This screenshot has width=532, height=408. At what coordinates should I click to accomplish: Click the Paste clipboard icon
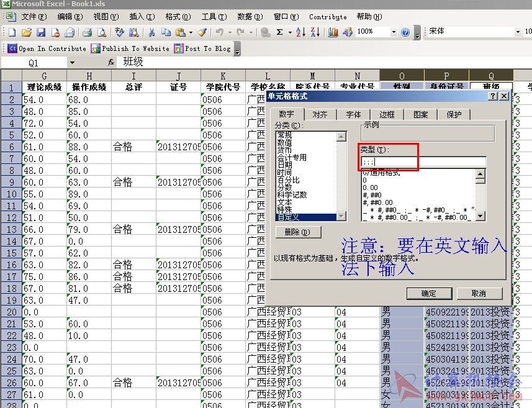click(181, 32)
